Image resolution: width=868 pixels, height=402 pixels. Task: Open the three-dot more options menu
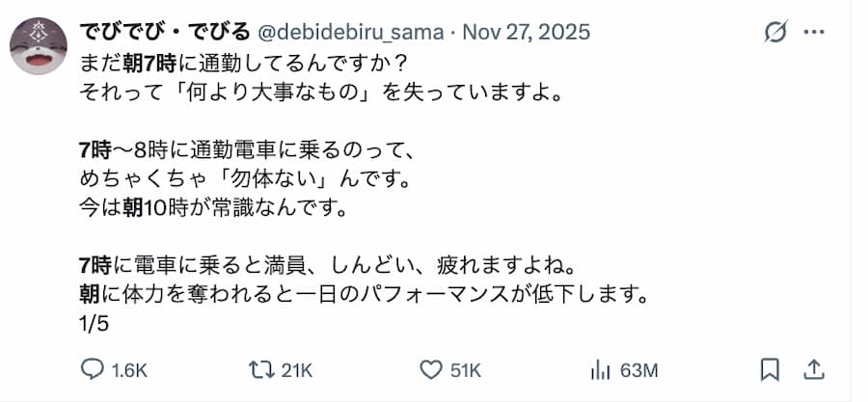point(813,33)
